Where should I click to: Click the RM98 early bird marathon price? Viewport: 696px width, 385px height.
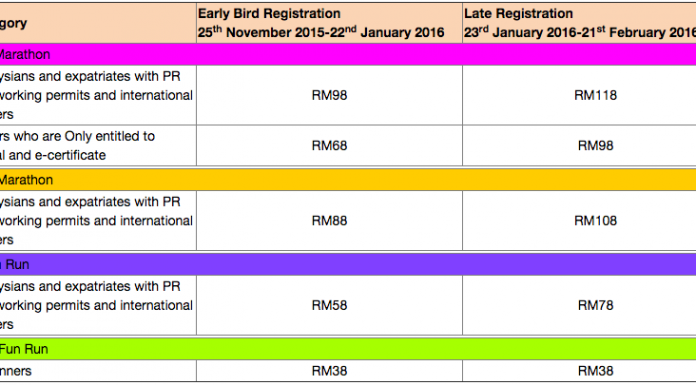[x=329, y=95]
